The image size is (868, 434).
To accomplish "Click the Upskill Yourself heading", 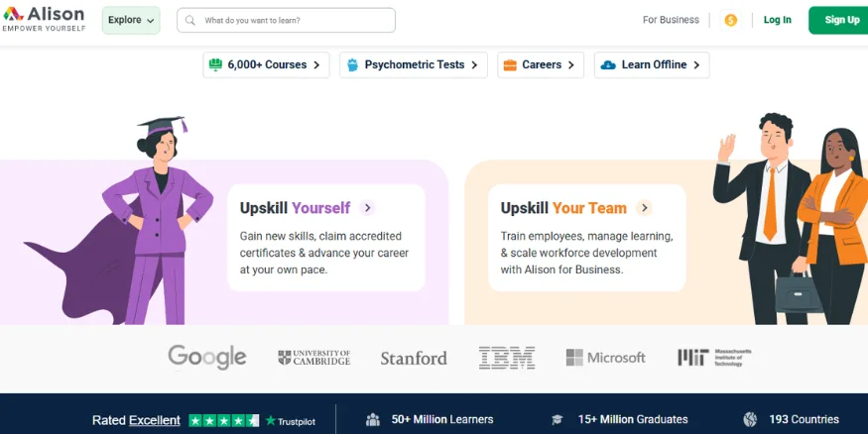I will click(x=295, y=208).
